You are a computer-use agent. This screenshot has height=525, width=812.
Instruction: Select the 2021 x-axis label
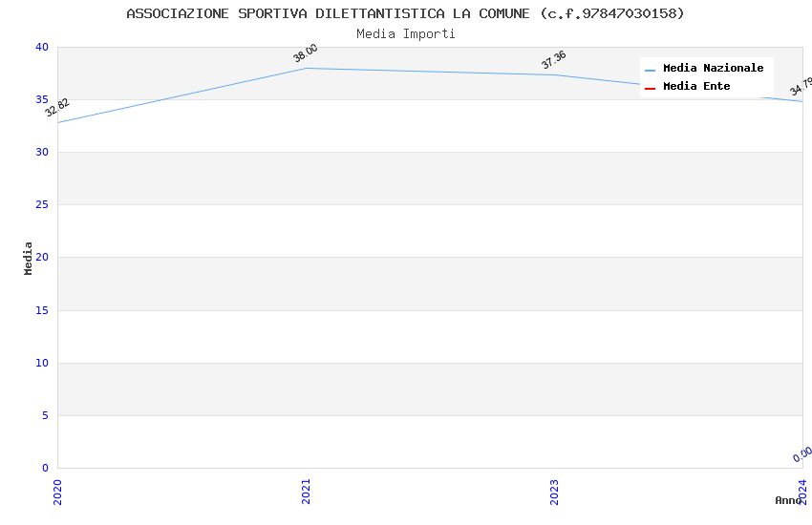point(306,492)
